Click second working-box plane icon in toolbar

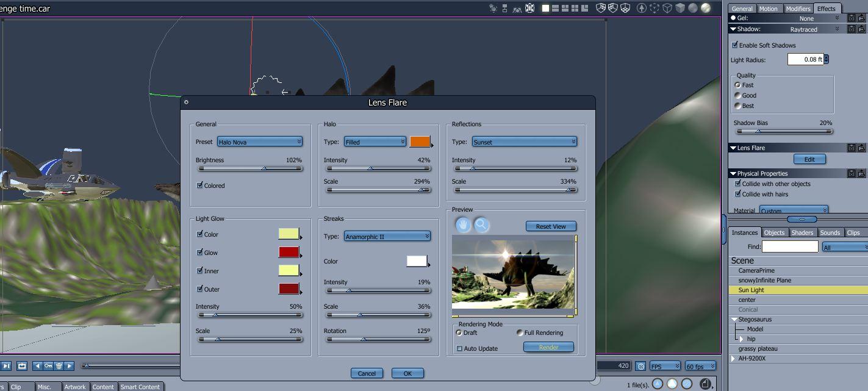click(612, 8)
